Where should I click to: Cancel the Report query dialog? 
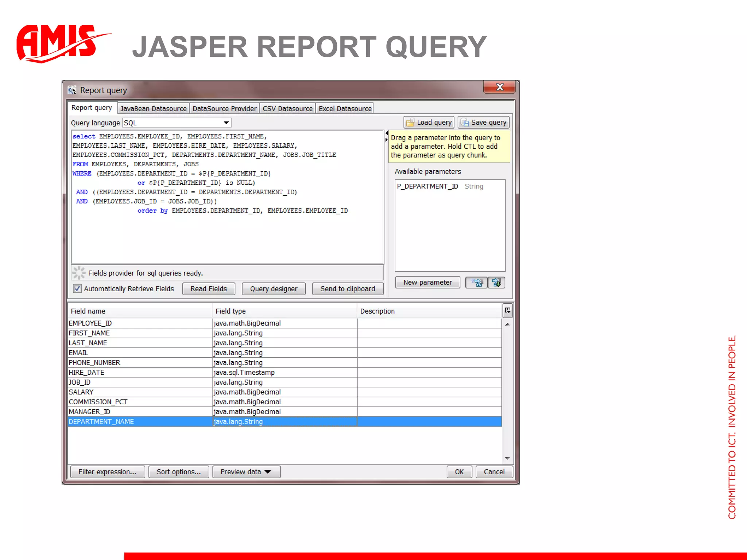click(x=494, y=472)
